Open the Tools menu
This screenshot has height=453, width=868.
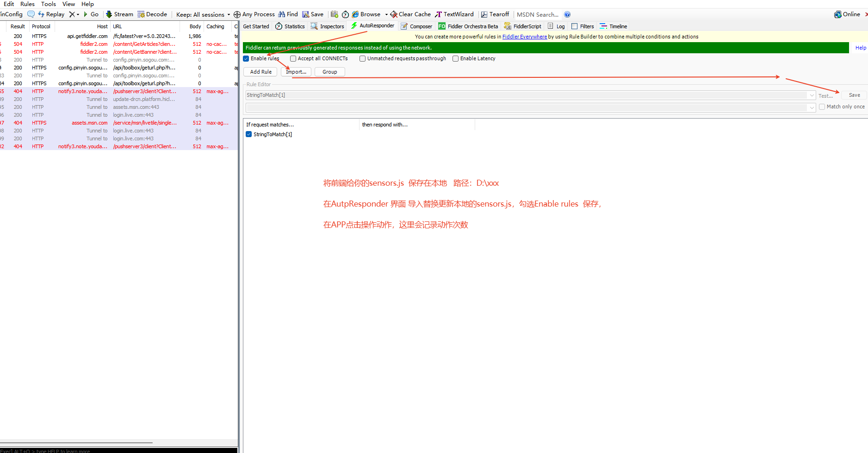pos(49,4)
